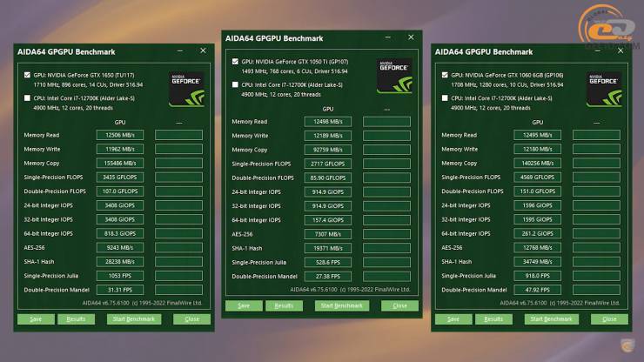The width and height of the screenshot is (644, 362).
Task: Select Double-Precision FLOPS value 85.90 GFLOPS
Action: (x=328, y=178)
